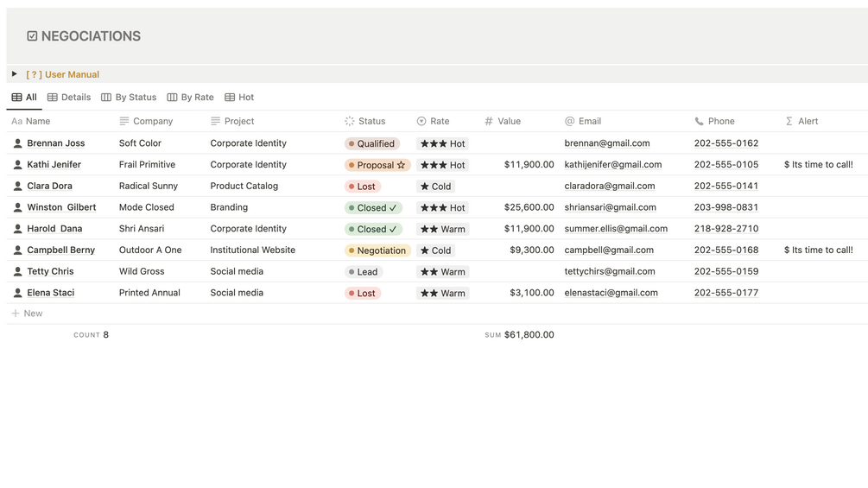Add a new row with New button
Image resolution: width=868 pixels, height=488 pixels.
pos(27,314)
